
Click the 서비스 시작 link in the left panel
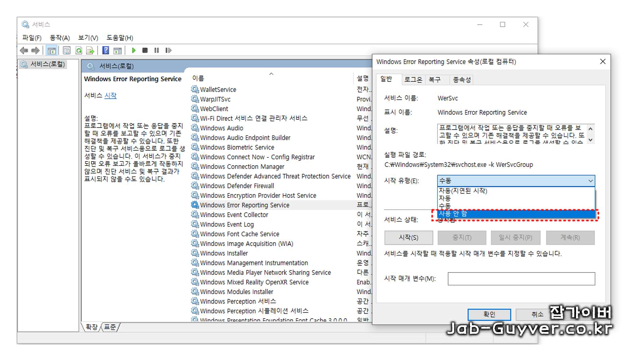pos(110,96)
